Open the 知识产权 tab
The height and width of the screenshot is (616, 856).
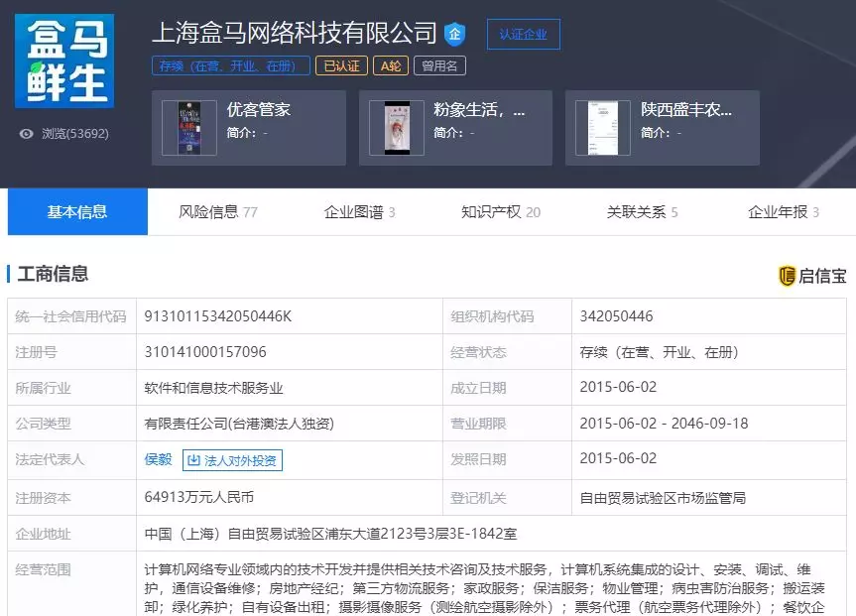pyautogui.click(x=501, y=212)
